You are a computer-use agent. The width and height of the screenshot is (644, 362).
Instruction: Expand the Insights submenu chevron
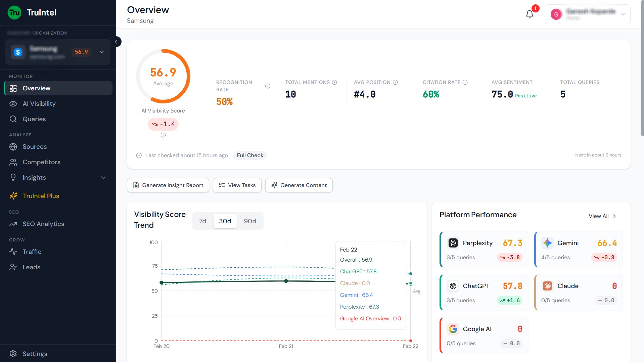click(x=103, y=178)
